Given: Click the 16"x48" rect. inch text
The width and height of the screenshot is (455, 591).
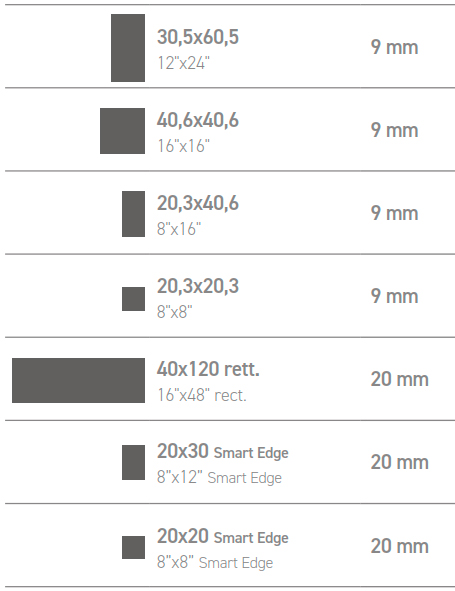Looking at the screenshot, I should pyautogui.click(x=202, y=395).
